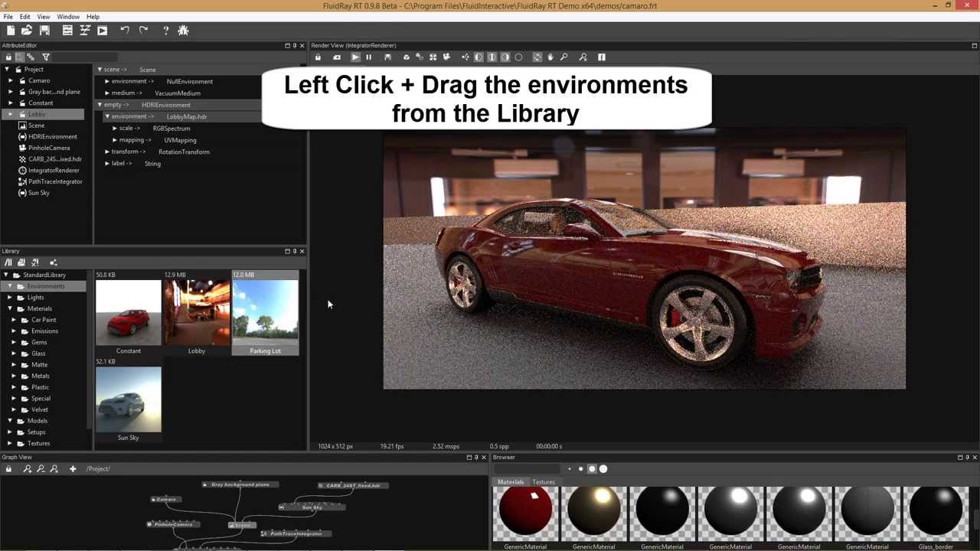Expand the mapping UVMapping attribute row

[115, 140]
